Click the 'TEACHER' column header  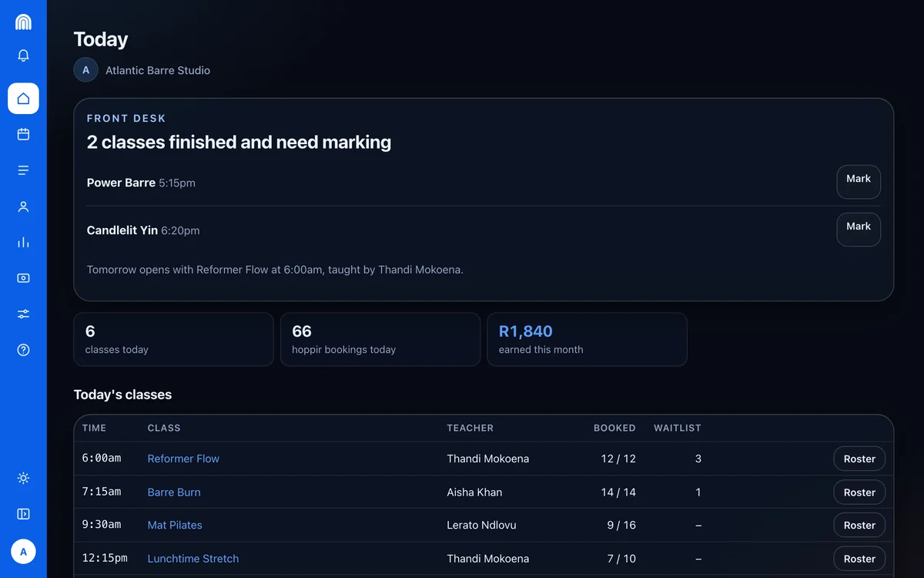tap(470, 428)
